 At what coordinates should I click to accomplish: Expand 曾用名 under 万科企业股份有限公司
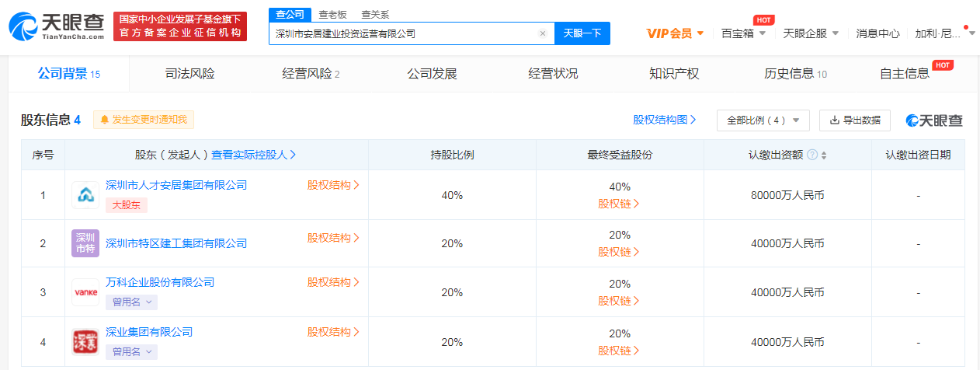point(131,302)
